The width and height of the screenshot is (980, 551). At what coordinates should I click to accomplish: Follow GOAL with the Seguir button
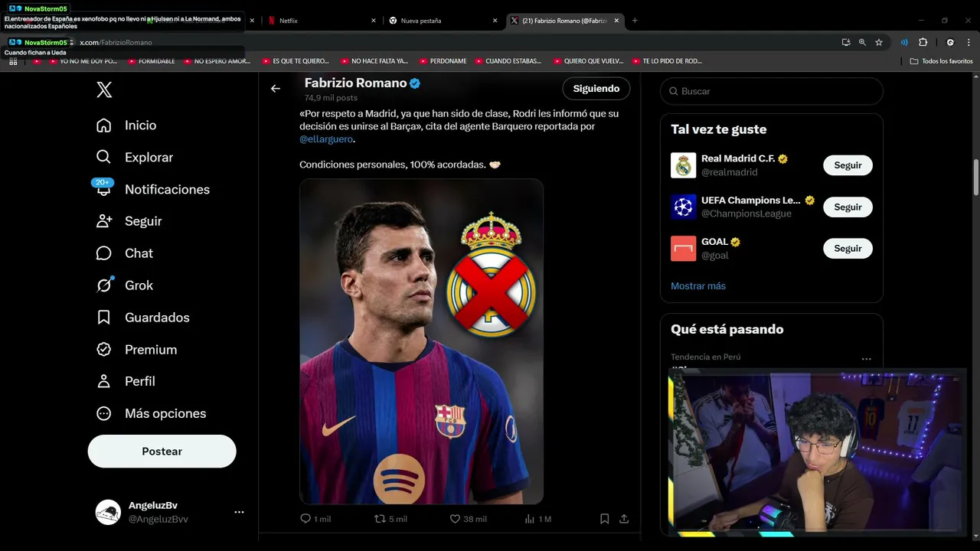pyautogui.click(x=848, y=249)
